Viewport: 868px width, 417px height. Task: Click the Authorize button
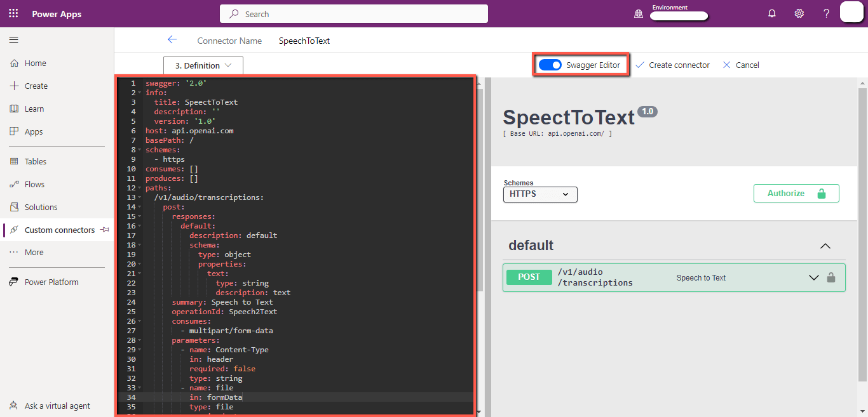(796, 194)
